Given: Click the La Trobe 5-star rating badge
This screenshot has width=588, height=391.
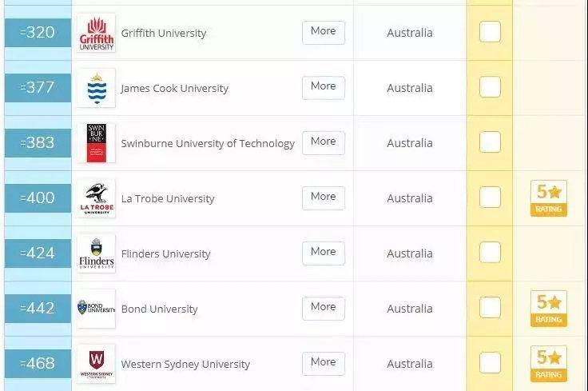Looking at the screenshot, I should pyautogui.click(x=549, y=198).
